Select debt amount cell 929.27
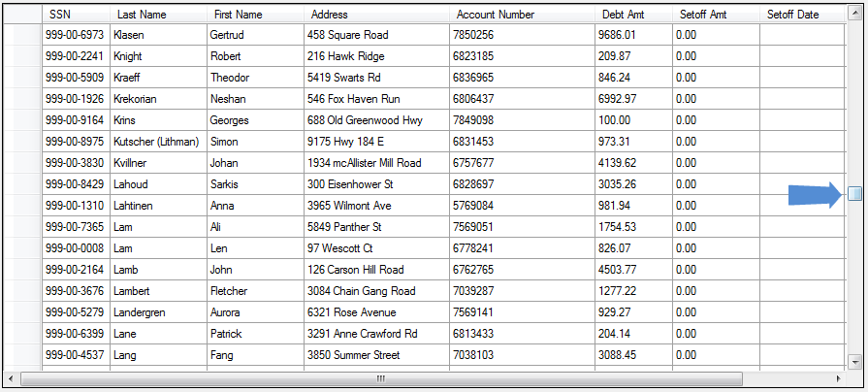The width and height of the screenshot is (868, 392). click(634, 312)
